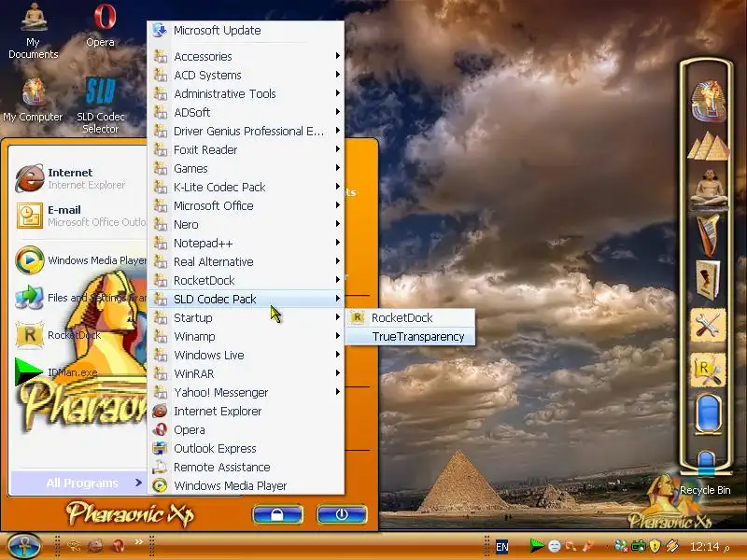Open Outlook Express in the programs list
Image resolution: width=747 pixels, height=560 pixels.
[x=246, y=448]
